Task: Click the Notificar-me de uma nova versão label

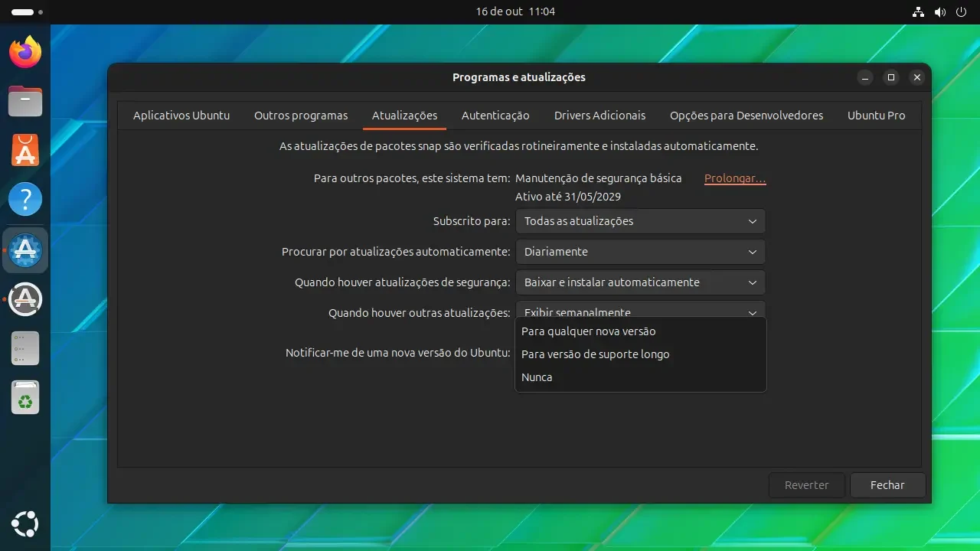Action: coord(397,353)
